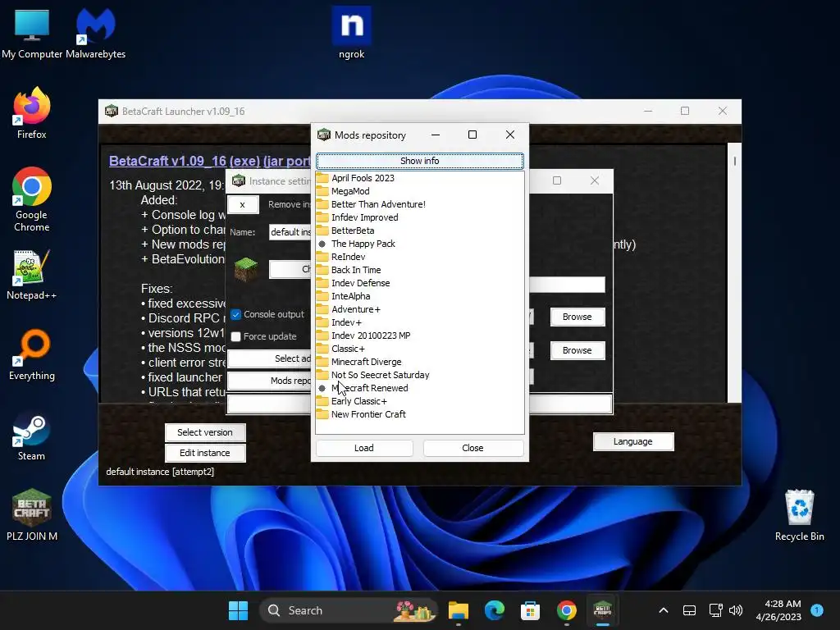Screen dimensions: 840x630
Task: Enable the Force update checkbox
Action: [x=235, y=336]
